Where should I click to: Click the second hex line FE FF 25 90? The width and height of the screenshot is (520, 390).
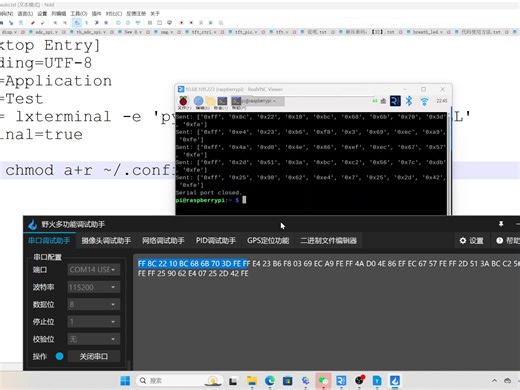(193, 274)
